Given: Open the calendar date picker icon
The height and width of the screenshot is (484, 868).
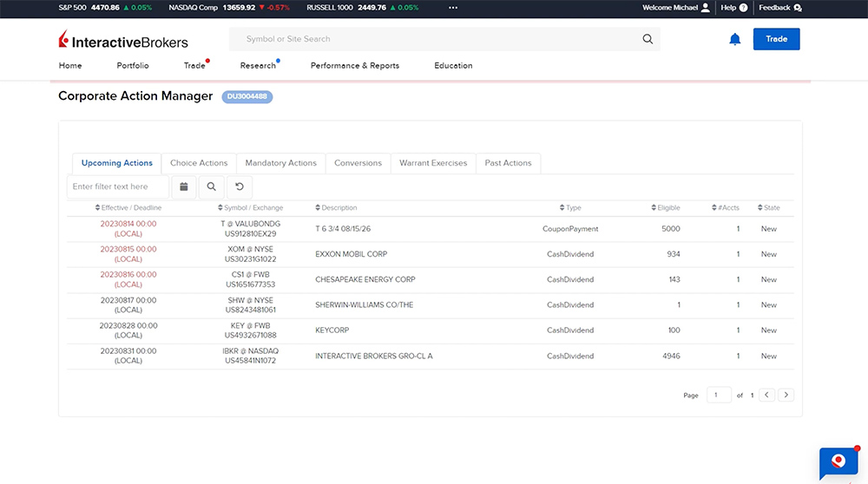Looking at the screenshot, I should tap(183, 186).
